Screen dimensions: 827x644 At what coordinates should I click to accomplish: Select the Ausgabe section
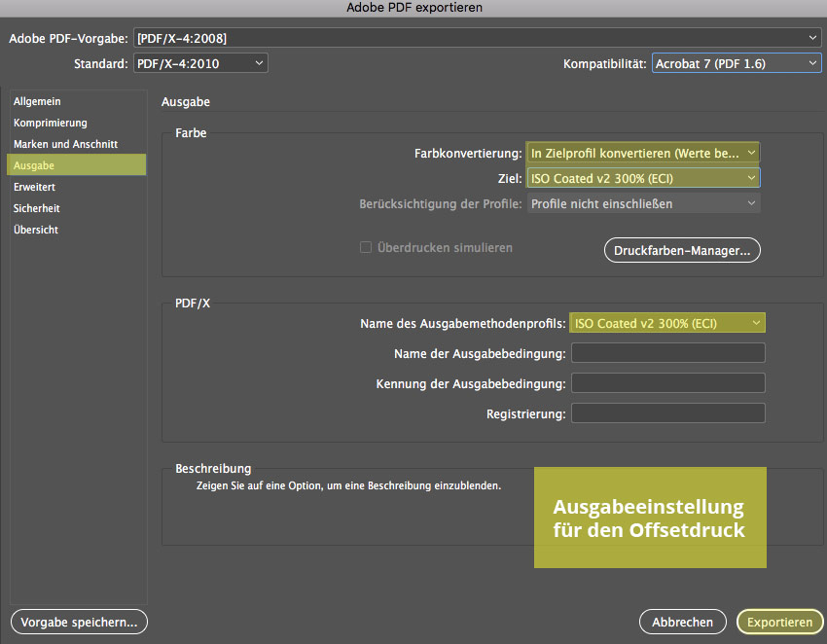77,165
